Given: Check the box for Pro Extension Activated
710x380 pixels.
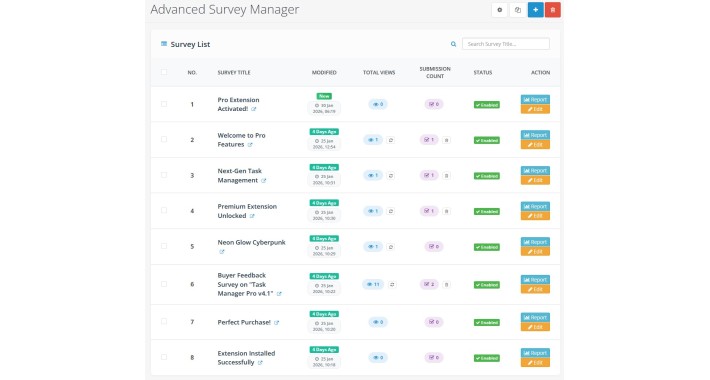Looking at the screenshot, I should [164, 104].
